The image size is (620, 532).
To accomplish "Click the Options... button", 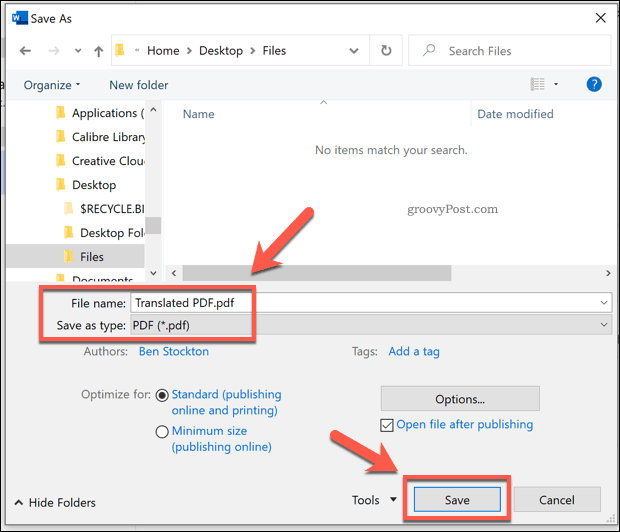I will tap(460, 399).
